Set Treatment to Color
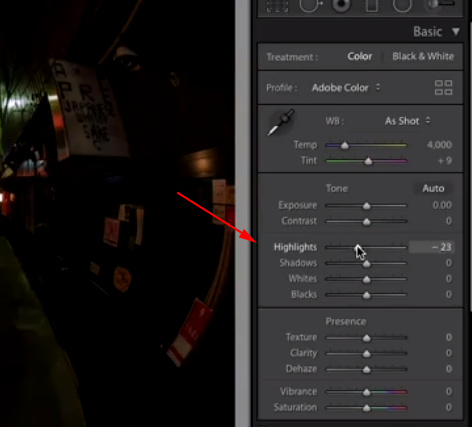This screenshot has height=427, width=472. 359,56
